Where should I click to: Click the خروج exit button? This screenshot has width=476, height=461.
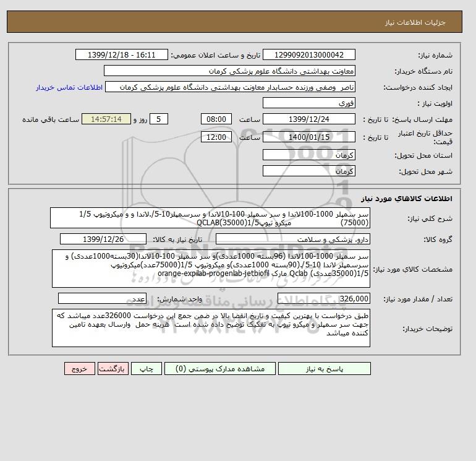(x=80, y=369)
